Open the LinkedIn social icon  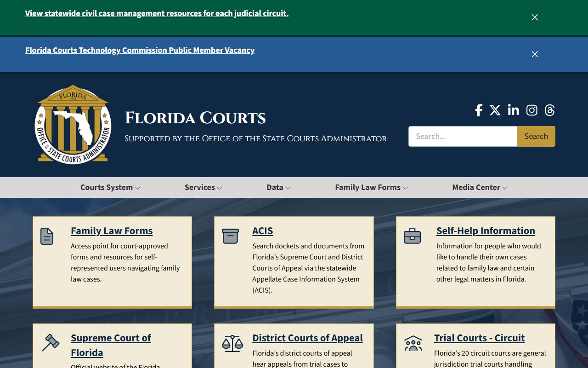click(x=513, y=110)
